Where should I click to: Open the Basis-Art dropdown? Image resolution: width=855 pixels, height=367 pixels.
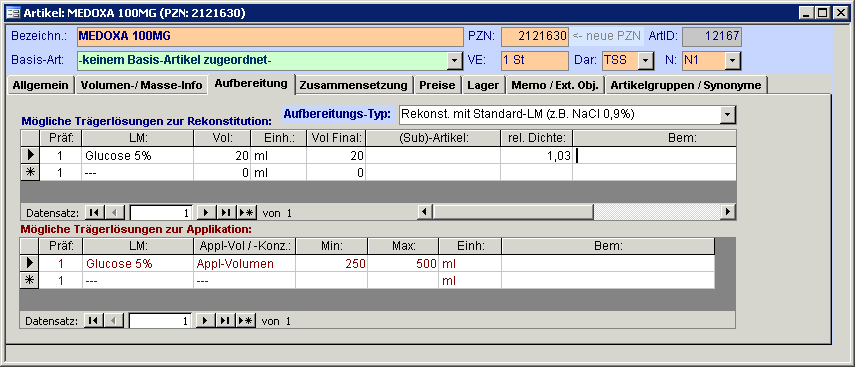pyautogui.click(x=455, y=61)
